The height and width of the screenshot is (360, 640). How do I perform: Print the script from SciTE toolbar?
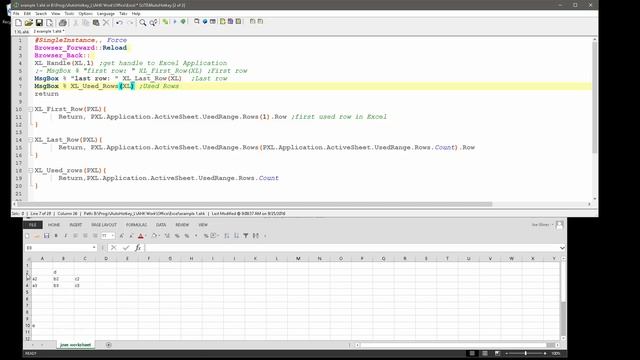pos(62,22)
